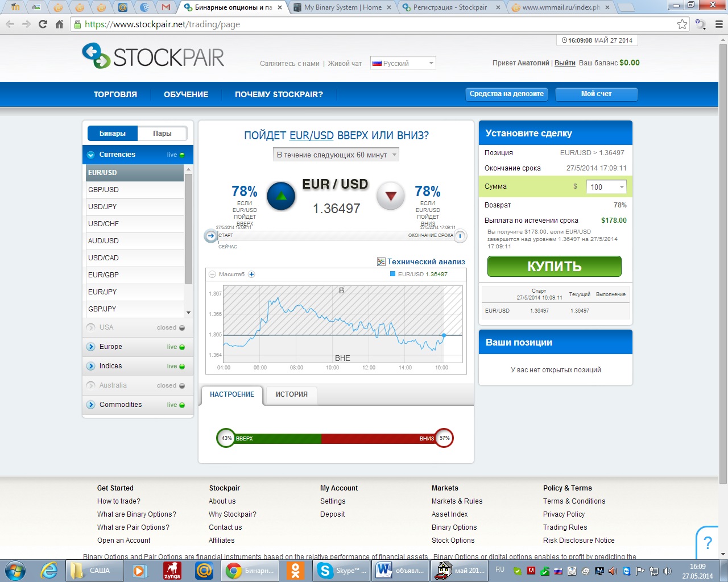Image resolution: width=728 pixels, height=582 pixels.
Task: Click the Свяжитесь с нами link
Action: (x=289, y=64)
